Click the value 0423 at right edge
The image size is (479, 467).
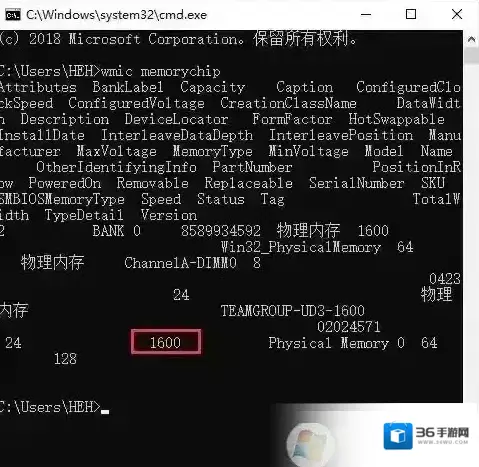click(445, 279)
